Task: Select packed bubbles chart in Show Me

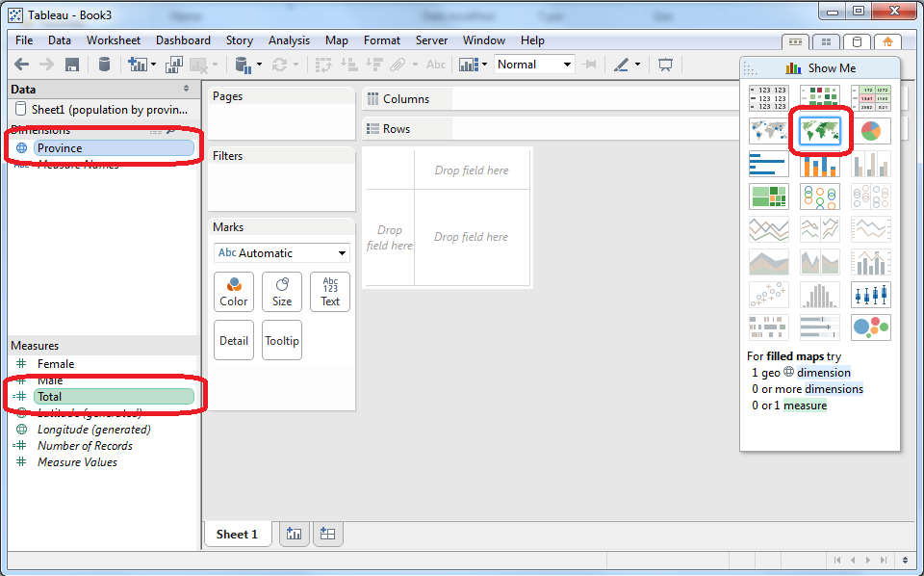Action: pos(871,327)
